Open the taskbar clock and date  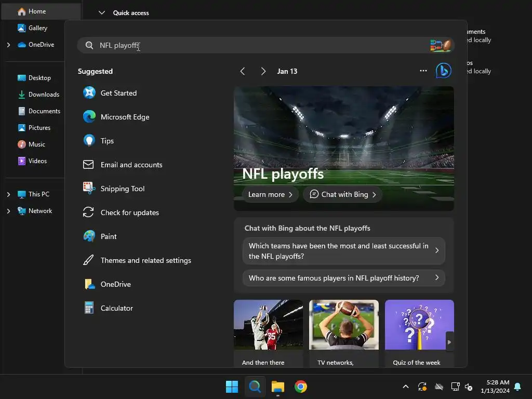pos(495,387)
